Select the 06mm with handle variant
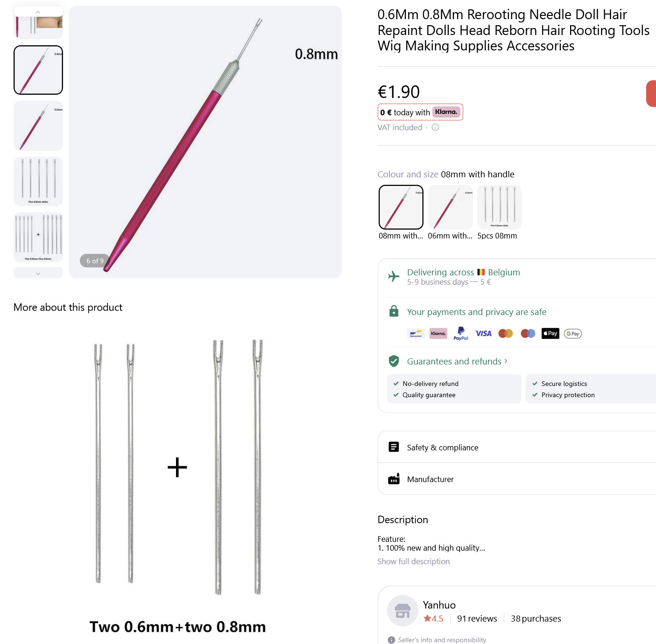 click(x=450, y=207)
